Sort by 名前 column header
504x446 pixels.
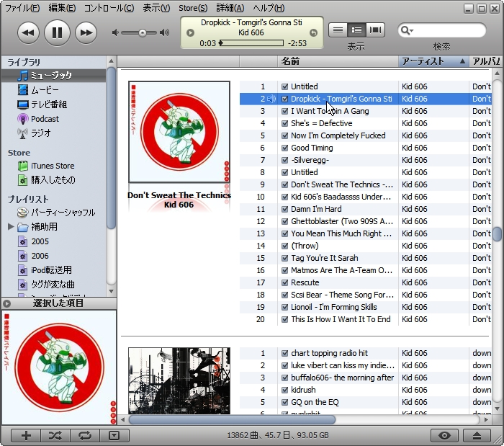pos(338,61)
